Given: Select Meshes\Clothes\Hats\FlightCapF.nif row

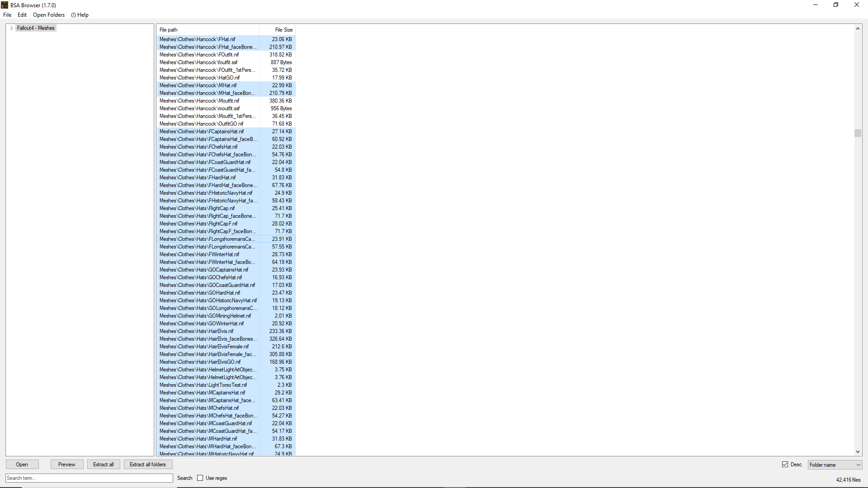Looking at the screenshot, I should [x=226, y=224].
